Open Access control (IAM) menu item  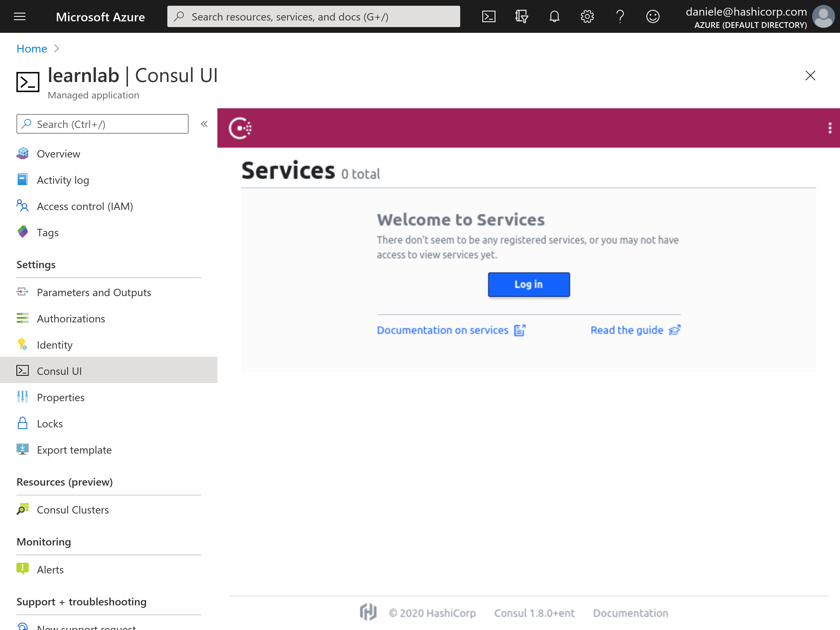tap(84, 206)
